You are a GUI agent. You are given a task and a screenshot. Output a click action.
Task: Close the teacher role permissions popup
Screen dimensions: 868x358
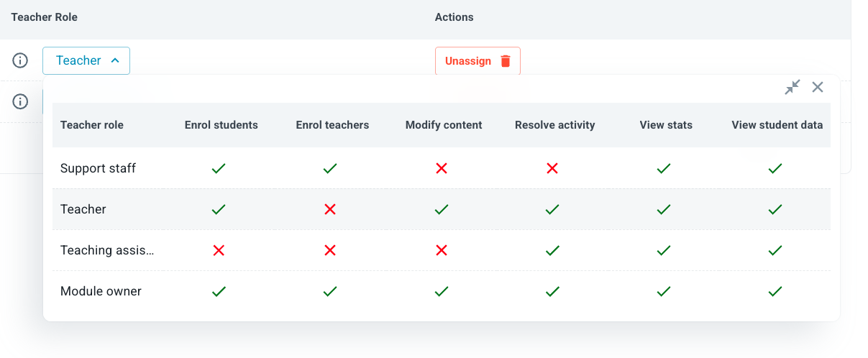818,88
